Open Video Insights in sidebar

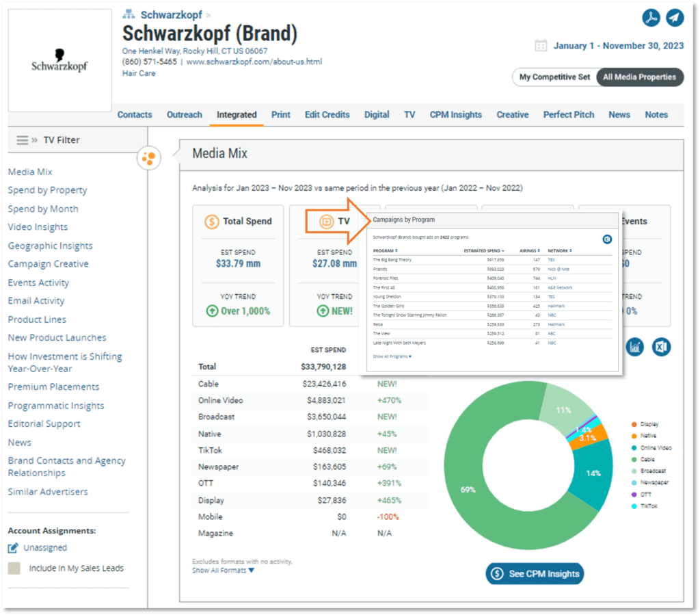[x=38, y=227]
